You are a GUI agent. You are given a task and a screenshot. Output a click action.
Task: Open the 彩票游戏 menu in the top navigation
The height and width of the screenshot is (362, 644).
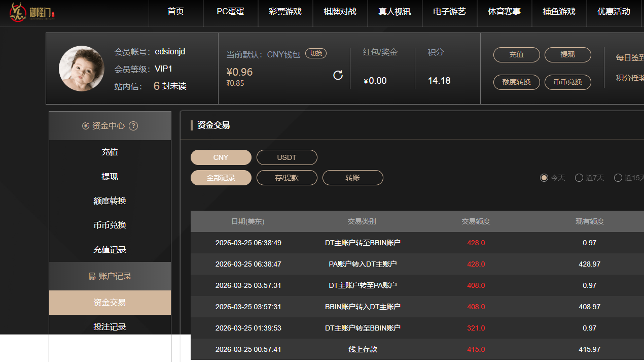pos(285,12)
